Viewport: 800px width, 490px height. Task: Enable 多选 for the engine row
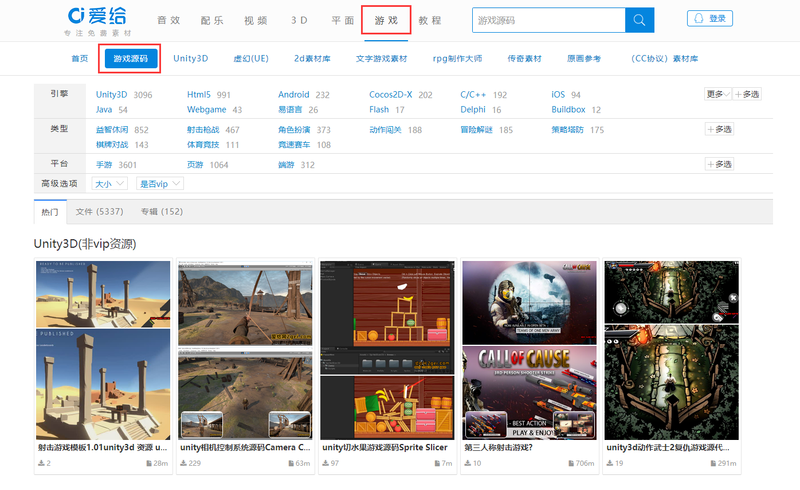[747, 94]
